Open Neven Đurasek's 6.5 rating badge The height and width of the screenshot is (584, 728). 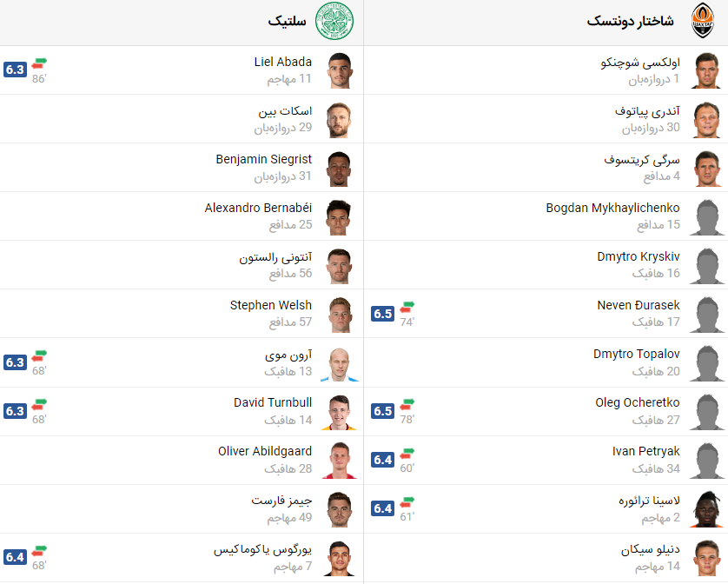coord(382,314)
